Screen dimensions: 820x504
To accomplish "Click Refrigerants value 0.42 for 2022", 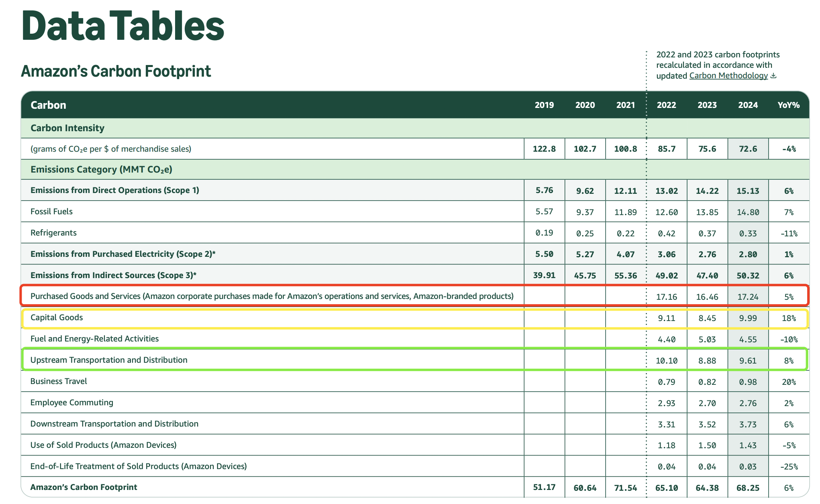I will (x=667, y=234).
